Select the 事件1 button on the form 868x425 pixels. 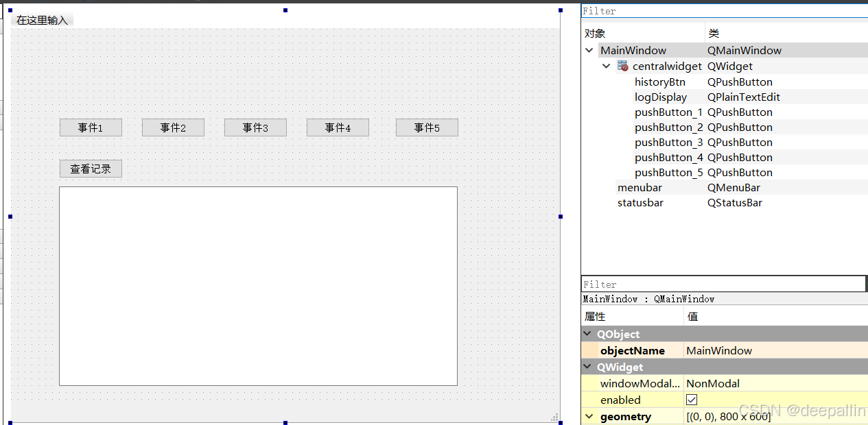point(91,127)
